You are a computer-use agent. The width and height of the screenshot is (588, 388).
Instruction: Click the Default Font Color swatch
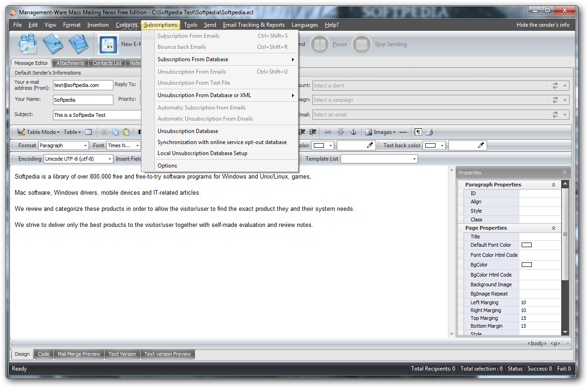526,245
